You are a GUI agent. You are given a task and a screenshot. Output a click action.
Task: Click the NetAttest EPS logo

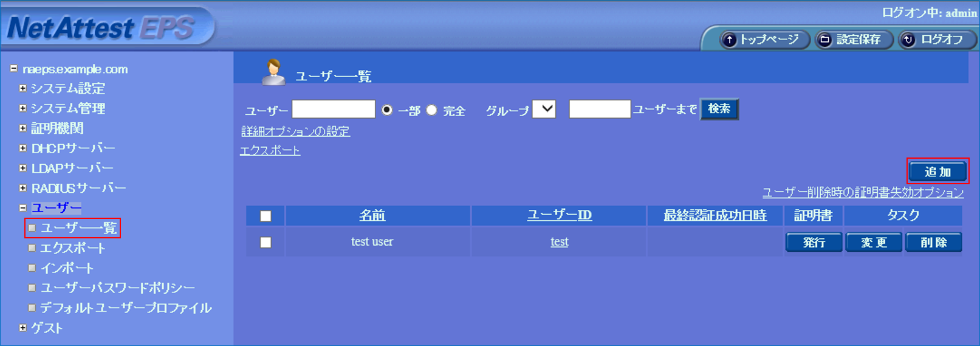click(x=100, y=28)
